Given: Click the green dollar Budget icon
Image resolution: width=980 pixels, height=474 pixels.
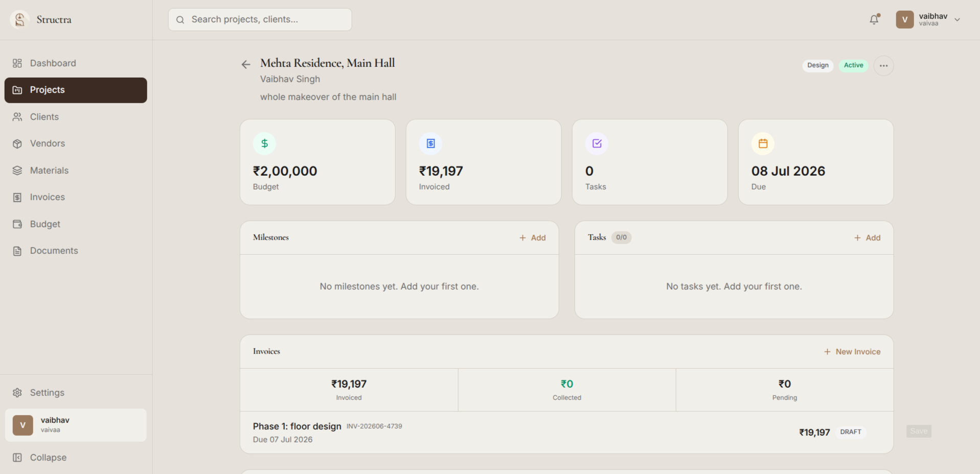Looking at the screenshot, I should tap(264, 144).
